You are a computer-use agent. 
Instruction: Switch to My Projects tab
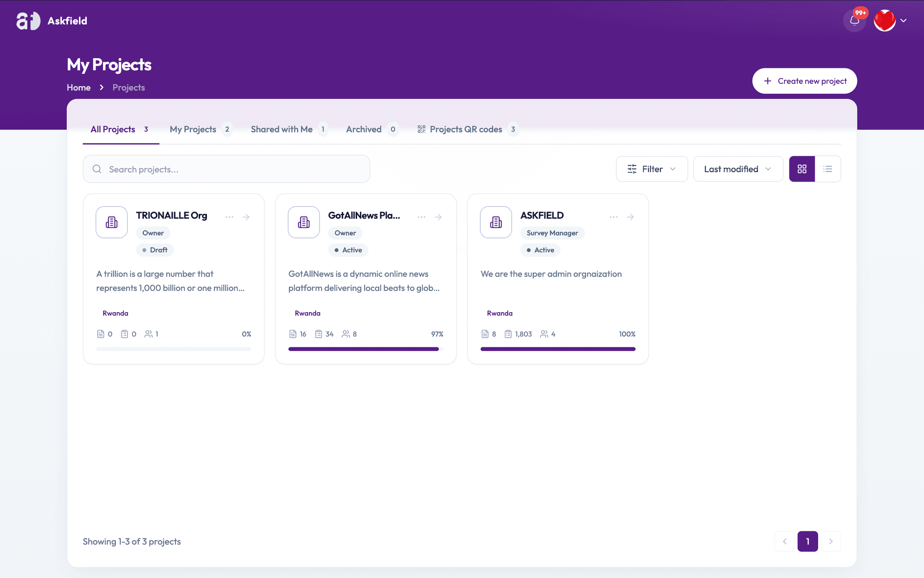pos(201,129)
